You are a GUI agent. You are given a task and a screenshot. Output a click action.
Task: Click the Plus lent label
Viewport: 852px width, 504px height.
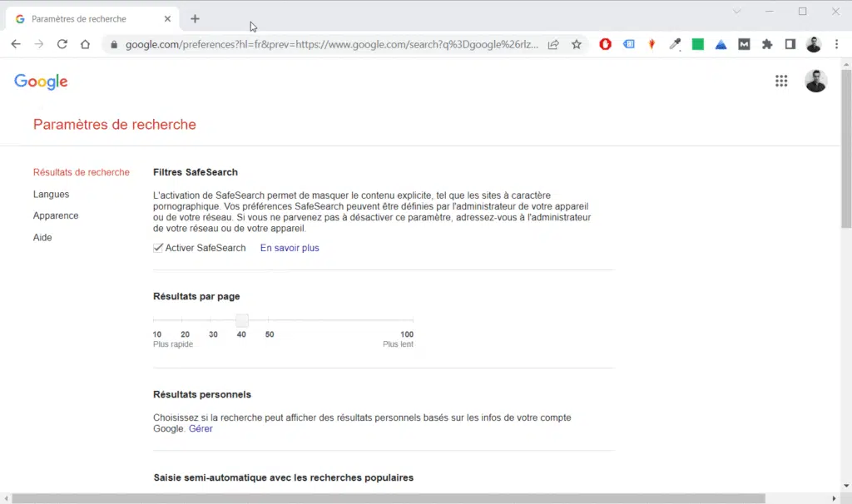tap(399, 344)
